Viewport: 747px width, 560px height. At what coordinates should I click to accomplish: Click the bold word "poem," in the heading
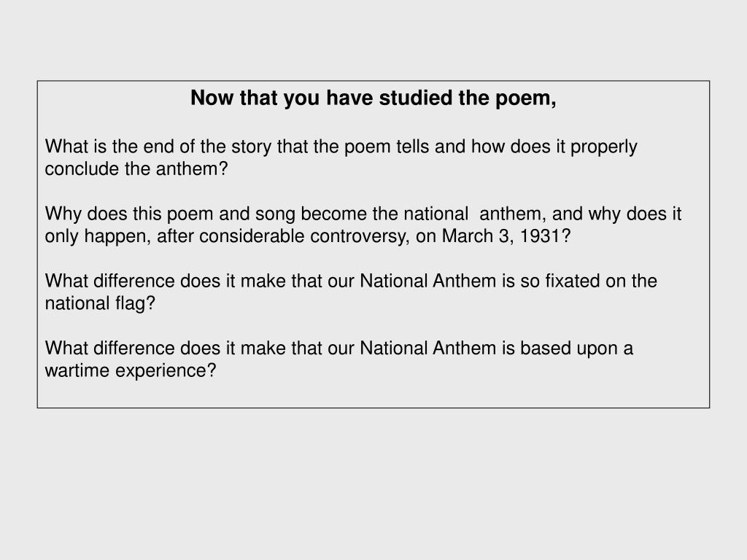[x=526, y=98]
